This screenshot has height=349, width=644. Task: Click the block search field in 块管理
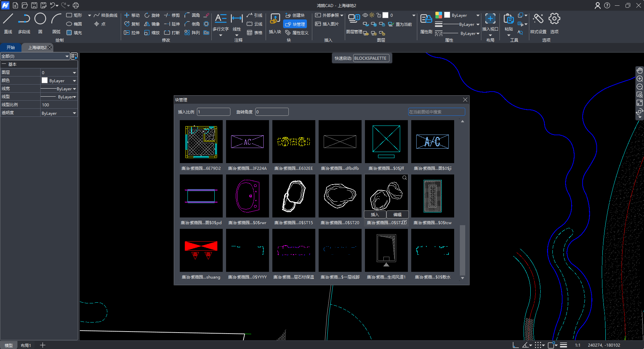436,112
